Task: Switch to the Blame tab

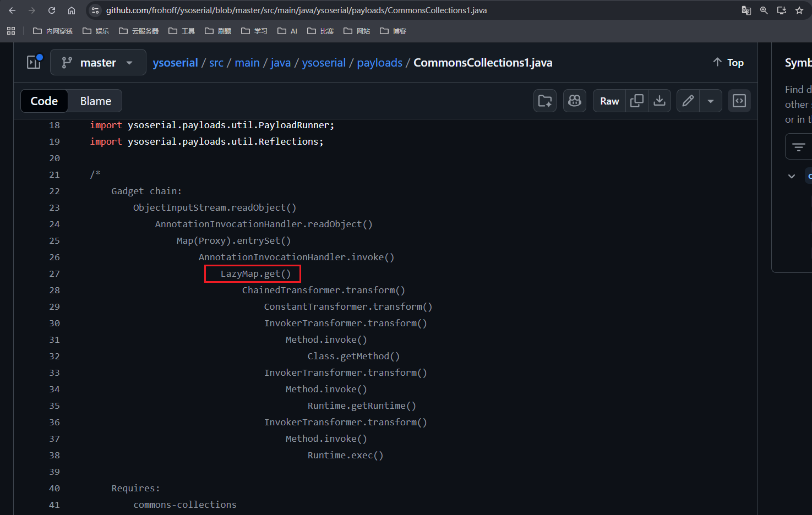Action: coord(96,101)
